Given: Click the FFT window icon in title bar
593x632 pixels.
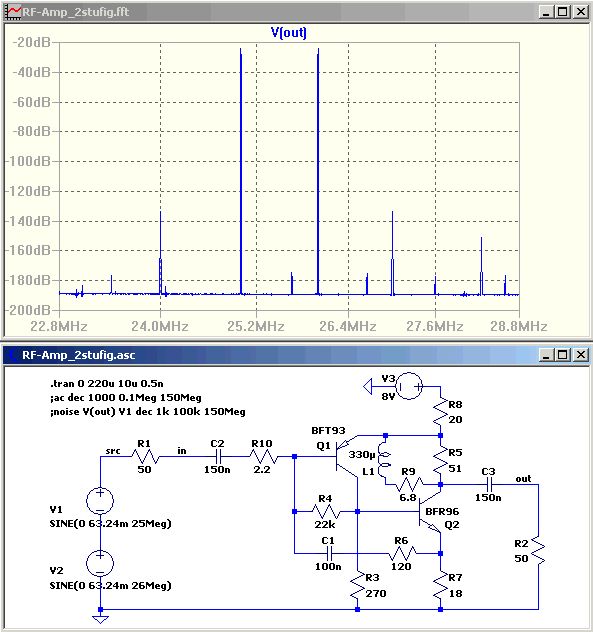Looking at the screenshot, I should point(13,12).
